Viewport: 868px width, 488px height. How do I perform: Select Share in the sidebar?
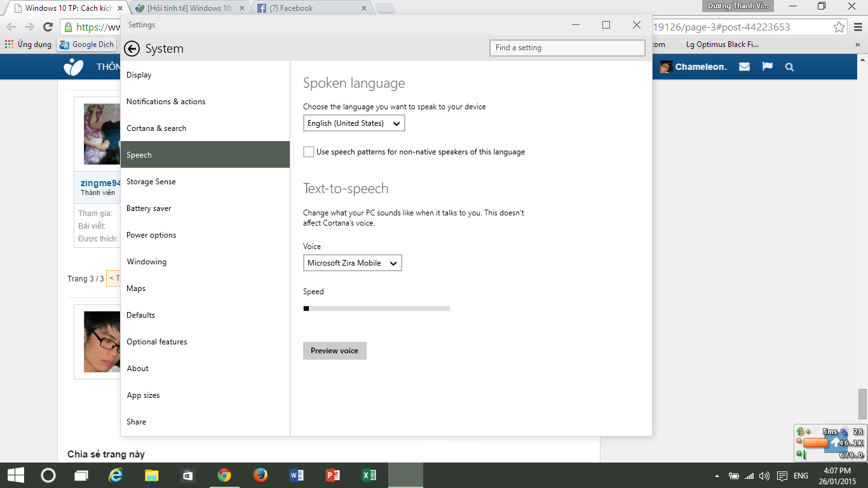point(205,422)
